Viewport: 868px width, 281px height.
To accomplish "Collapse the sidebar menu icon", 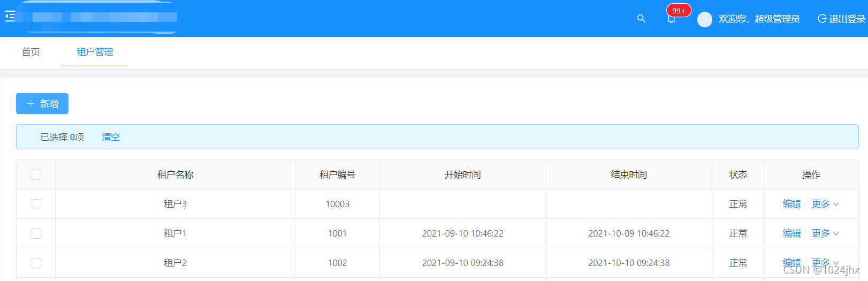I will [10, 17].
